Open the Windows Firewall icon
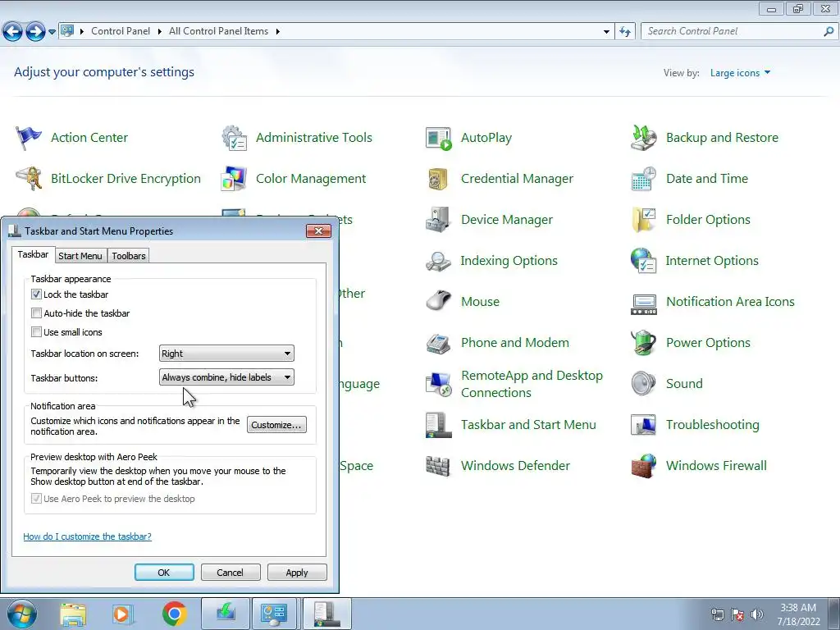Image resolution: width=840 pixels, height=630 pixels. pyautogui.click(x=644, y=466)
